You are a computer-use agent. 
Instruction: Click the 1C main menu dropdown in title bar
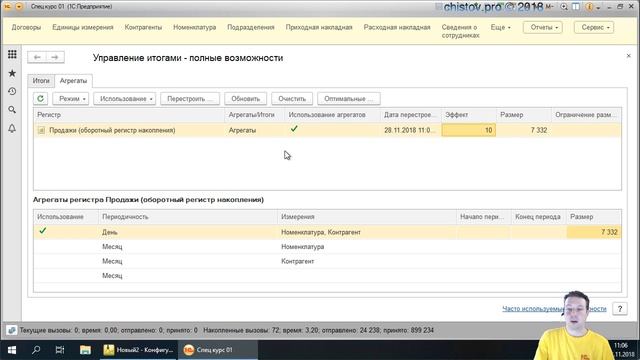coord(19,7)
